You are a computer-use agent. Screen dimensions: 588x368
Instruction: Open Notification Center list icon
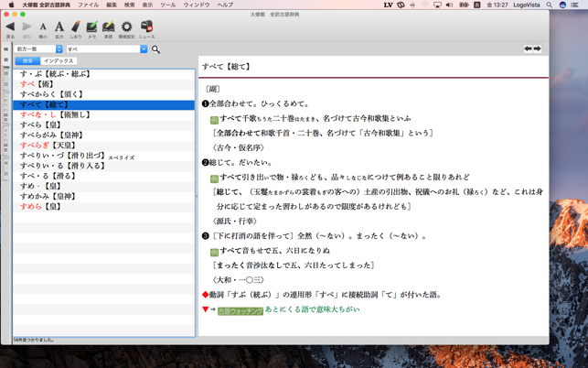point(574,5)
